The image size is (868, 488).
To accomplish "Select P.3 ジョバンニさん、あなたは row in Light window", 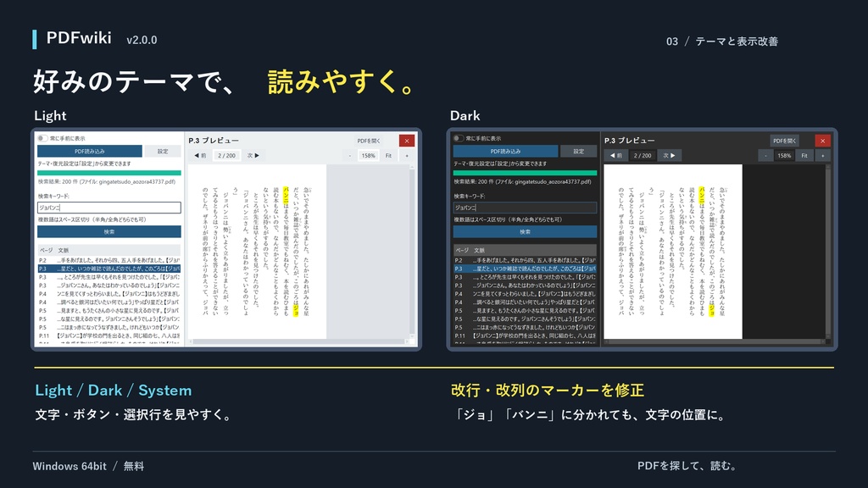I will pos(109,286).
